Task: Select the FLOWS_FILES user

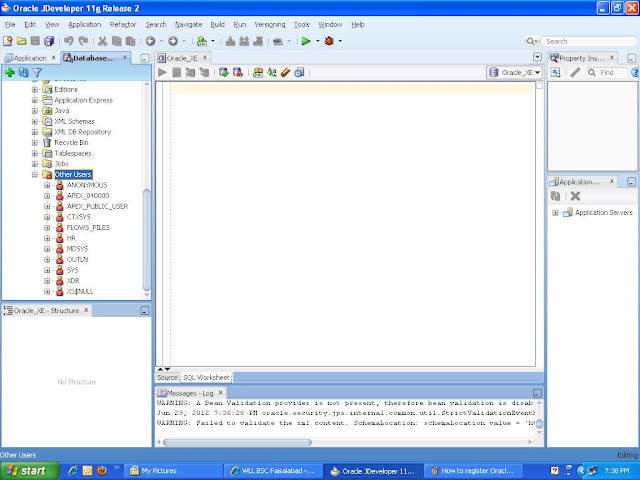Action: coord(88,228)
